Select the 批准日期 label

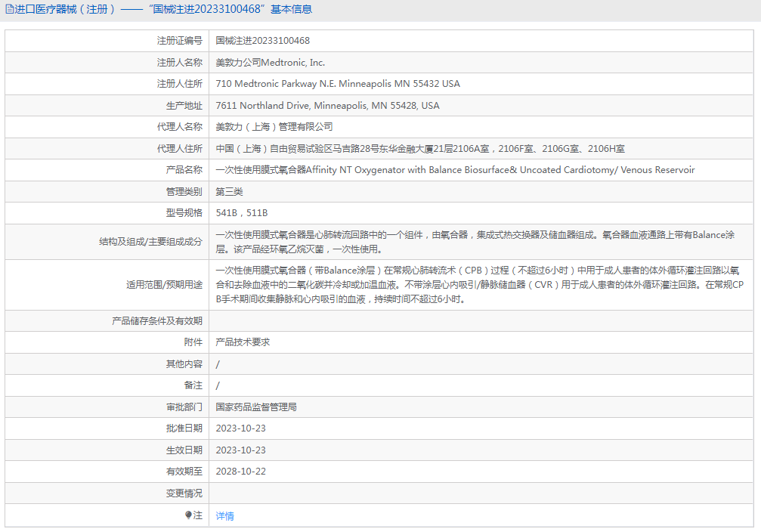click(x=184, y=428)
